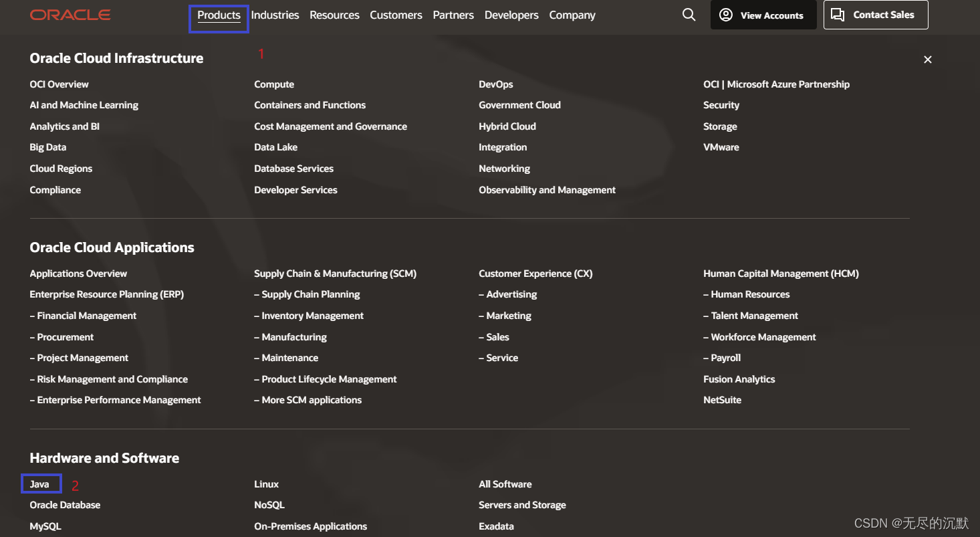Open Government Cloud
The width and height of the screenshot is (980, 537).
(x=519, y=105)
